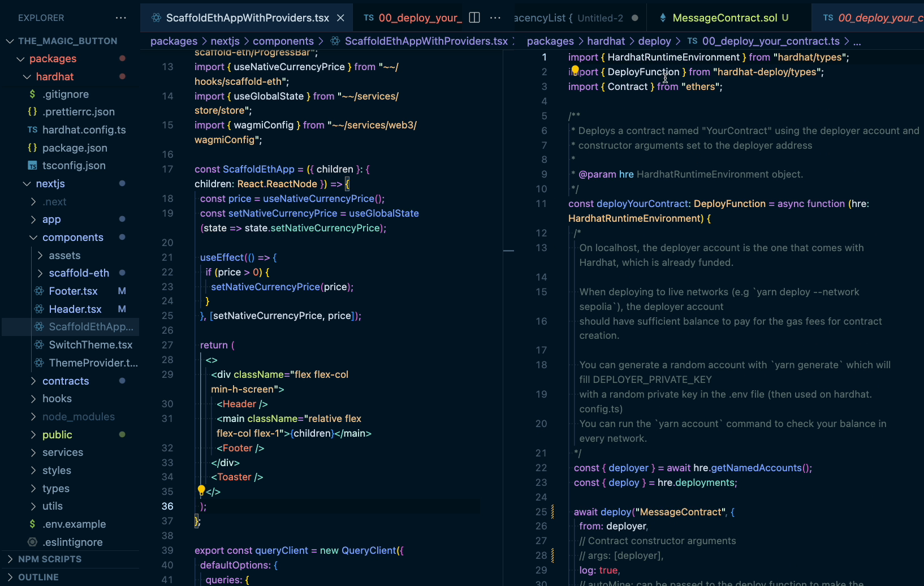The height and width of the screenshot is (586, 924).
Task: Collapse the components folder
Action: (x=33, y=238)
